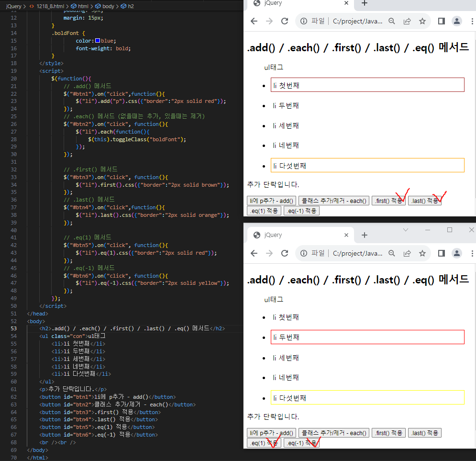476x461 pixels.
Task: Open profile avatar in top browser
Action: tap(456, 21)
